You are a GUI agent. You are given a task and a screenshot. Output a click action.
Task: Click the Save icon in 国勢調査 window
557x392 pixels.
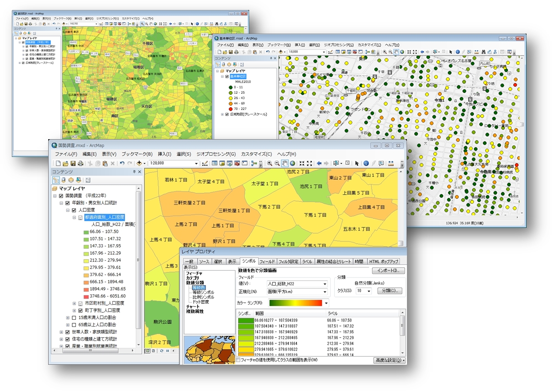click(x=73, y=163)
